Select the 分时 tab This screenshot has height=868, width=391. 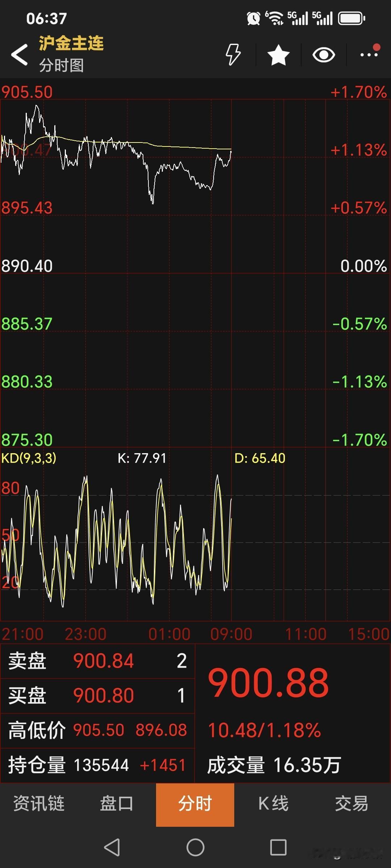(195, 805)
